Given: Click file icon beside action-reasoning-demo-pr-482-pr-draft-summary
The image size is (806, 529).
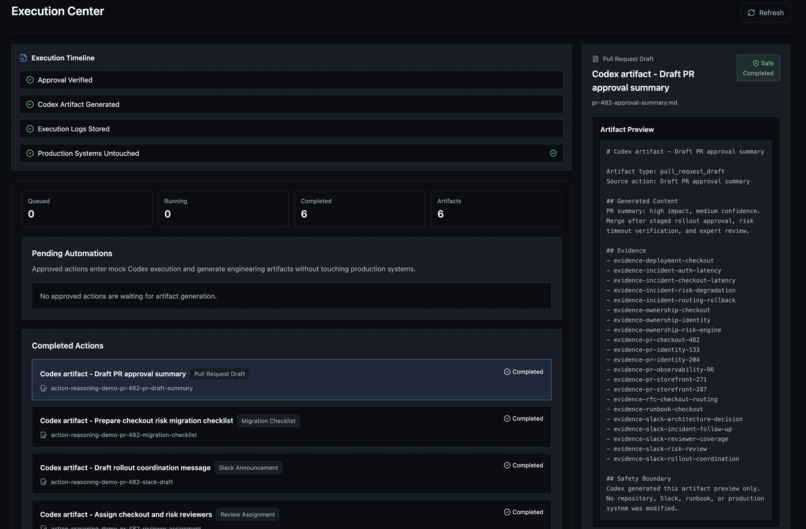Looking at the screenshot, I should (x=44, y=388).
